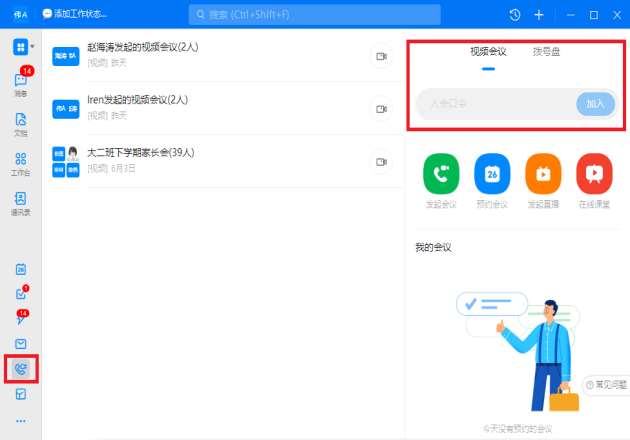The image size is (630, 440).
Task: Click video camera icon for 大二班下学期家长会
Action: click(x=381, y=161)
